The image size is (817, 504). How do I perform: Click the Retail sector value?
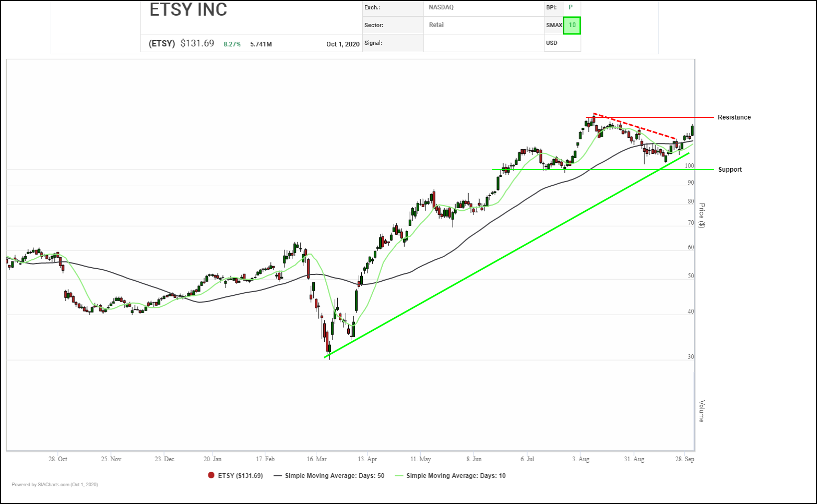437,25
